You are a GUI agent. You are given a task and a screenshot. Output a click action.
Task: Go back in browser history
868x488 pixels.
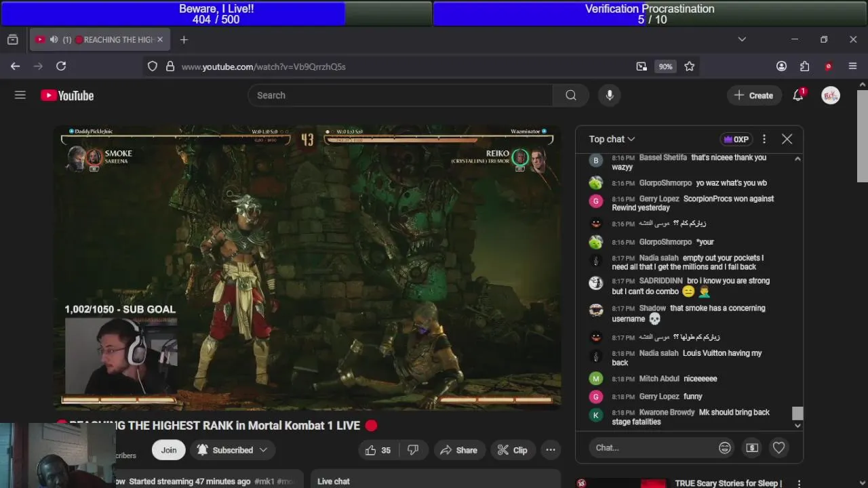tap(15, 66)
